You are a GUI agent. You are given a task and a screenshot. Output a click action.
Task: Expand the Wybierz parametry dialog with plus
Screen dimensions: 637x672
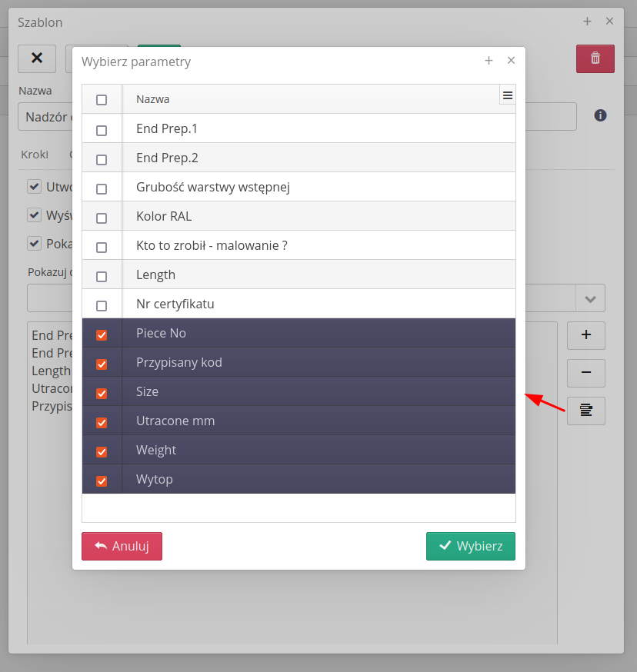[489, 61]
